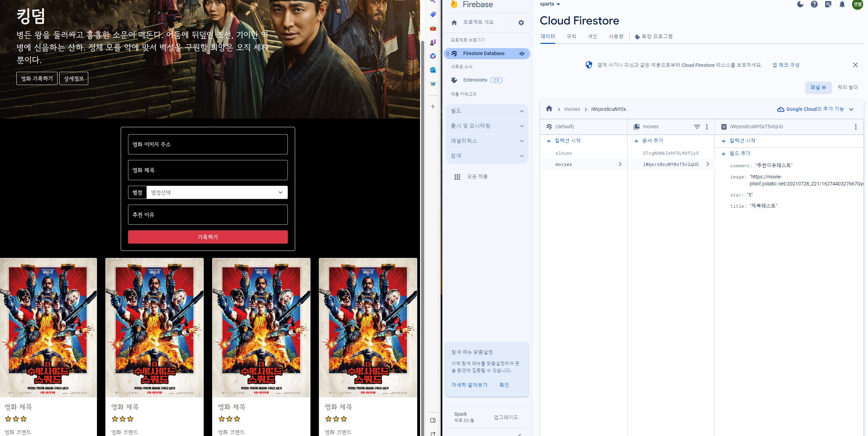Open Firestore Database in sidebar

pyautogui.click(x=487, y=54)
